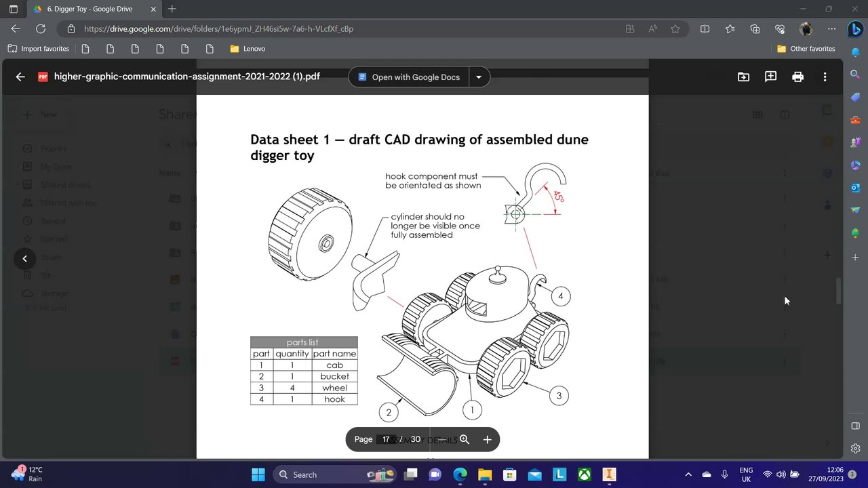Open the ENG UK language switcher
Viewport: 868px width, 488px height.
coord(746,474)
